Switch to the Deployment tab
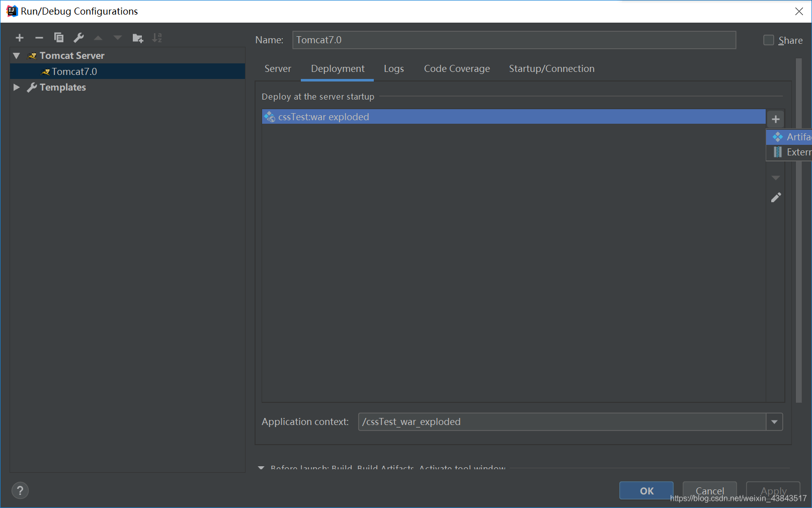Screen dimensions: 812x508 (x=338, y=69)
